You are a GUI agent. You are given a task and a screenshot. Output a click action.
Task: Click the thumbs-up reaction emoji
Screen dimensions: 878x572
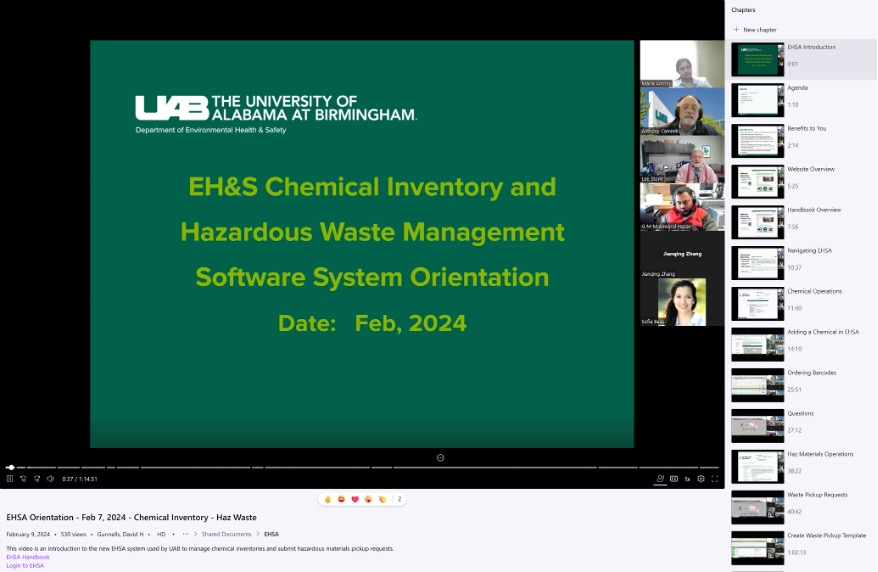pos(328,499)
